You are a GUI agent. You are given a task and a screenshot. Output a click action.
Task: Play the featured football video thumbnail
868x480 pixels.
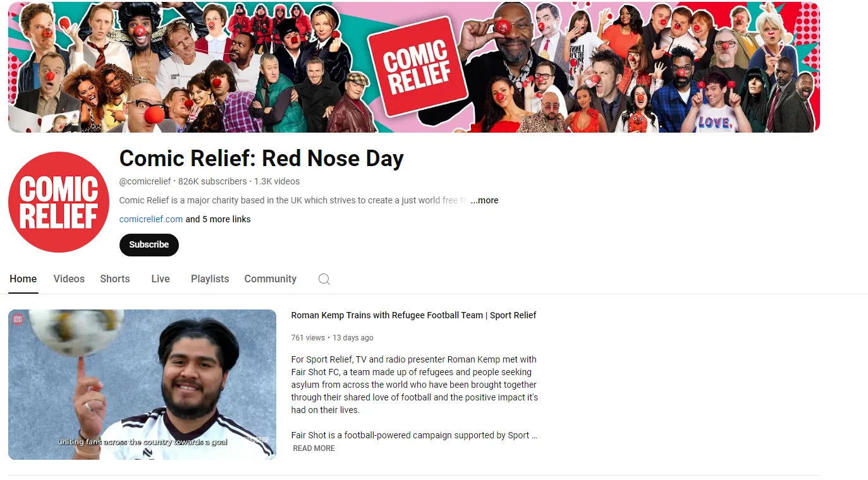(142, 384)
